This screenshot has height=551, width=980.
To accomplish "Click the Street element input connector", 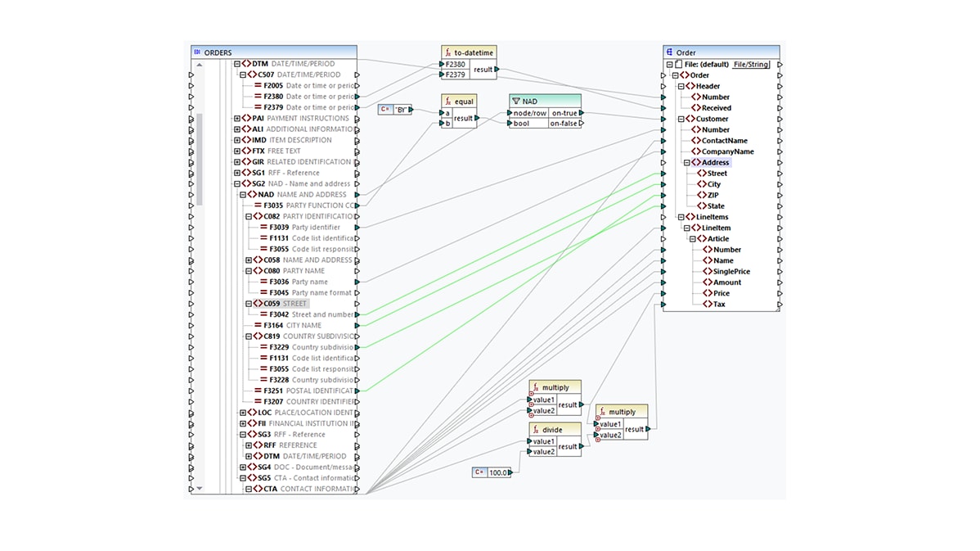I will 663,174.
